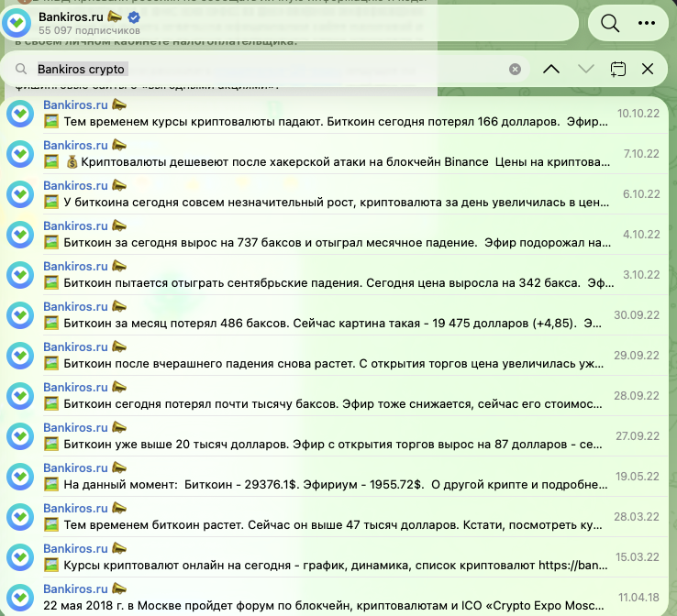
Task: Click the avatar of the 28.03.22 result
Action: (20, 517)
